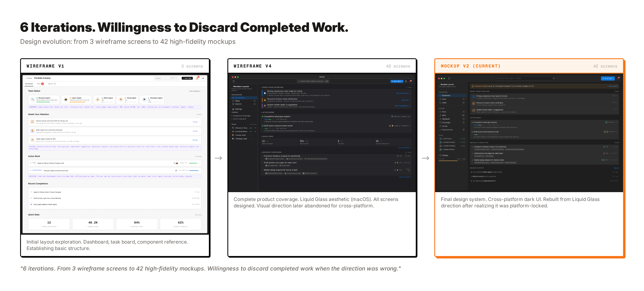Image resolution: width=644 pixels, height=291 pixels.
Task: Click the Tasks Completed stat card in Wireframe V1
Action: tap(49, 224)
